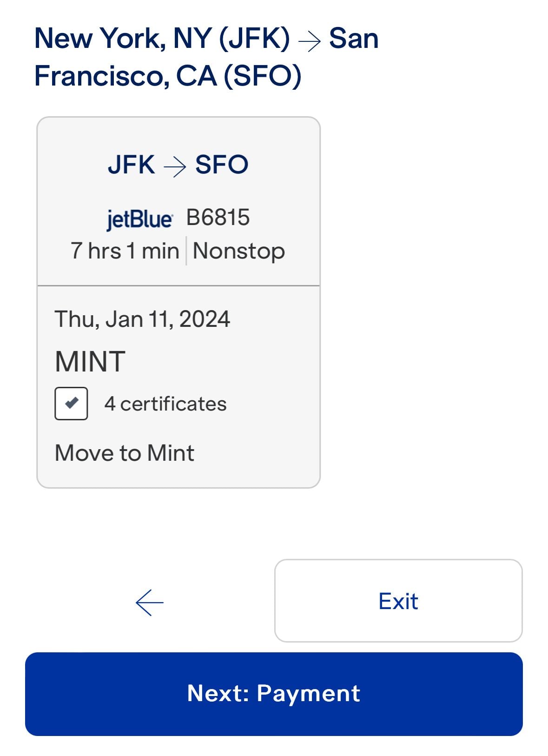This screenshot has width=548, height=756.
Task: Click the "Move to Mint" text
Action: pyautogui.click(x=125, y=453)
